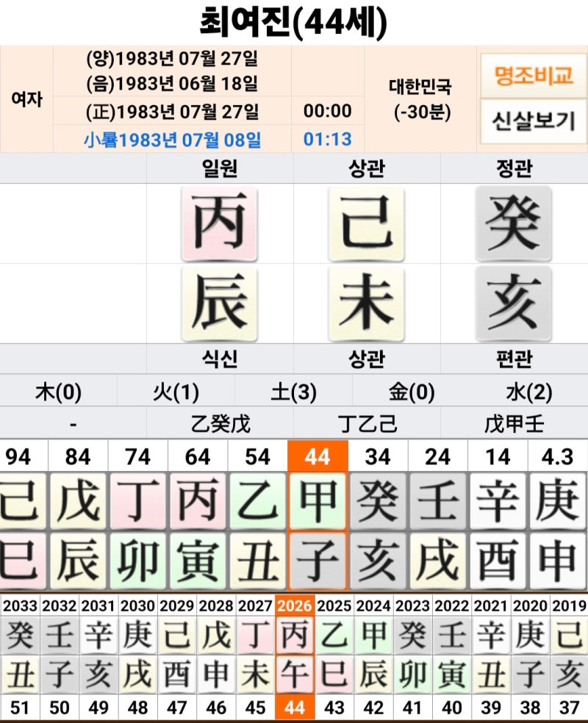The image size is (588, 723).
Task: Select the 2026 yearly luck column
Action: (295, 657)
